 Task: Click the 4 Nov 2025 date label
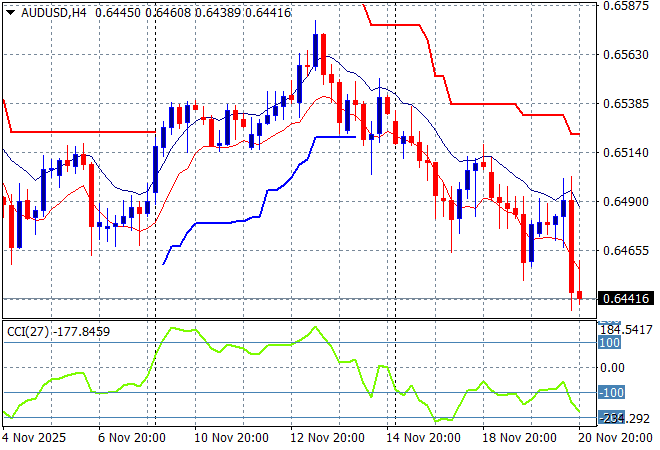(35, 437)
